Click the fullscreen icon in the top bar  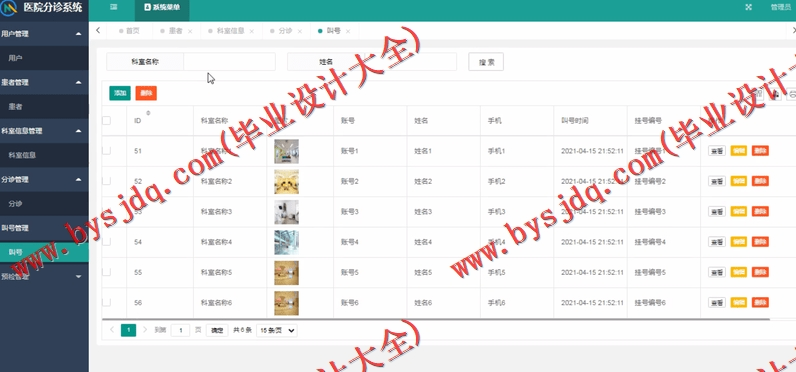(x=748, y=7)
